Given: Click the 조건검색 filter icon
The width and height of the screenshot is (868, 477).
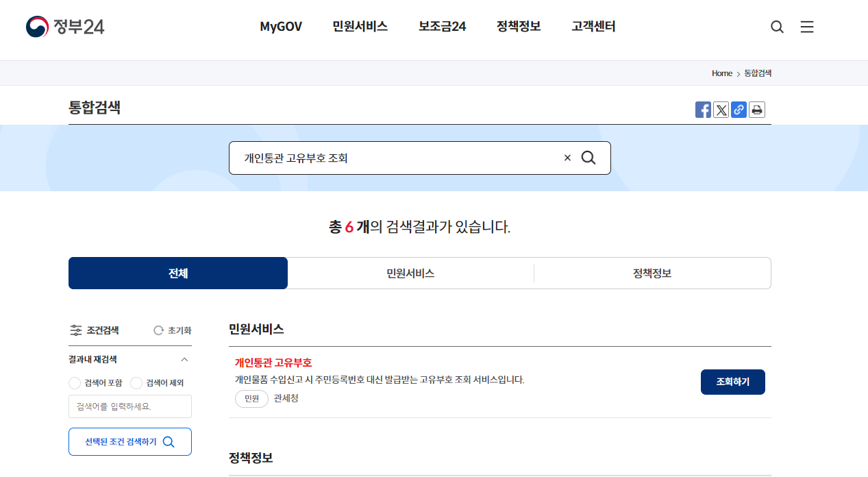Looking at the screenshot, I should click(77, 330).
